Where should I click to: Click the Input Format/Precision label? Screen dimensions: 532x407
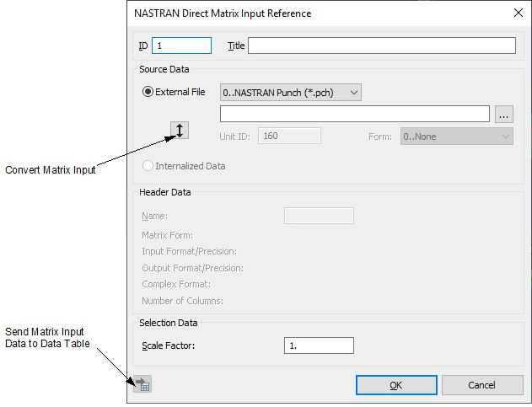(x=190, y=251)
